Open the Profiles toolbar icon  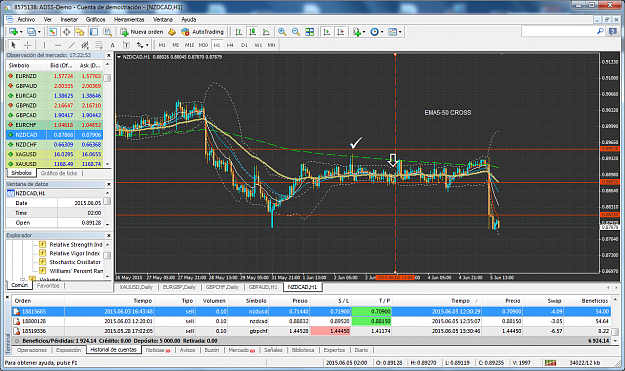(x=33, y=32)
